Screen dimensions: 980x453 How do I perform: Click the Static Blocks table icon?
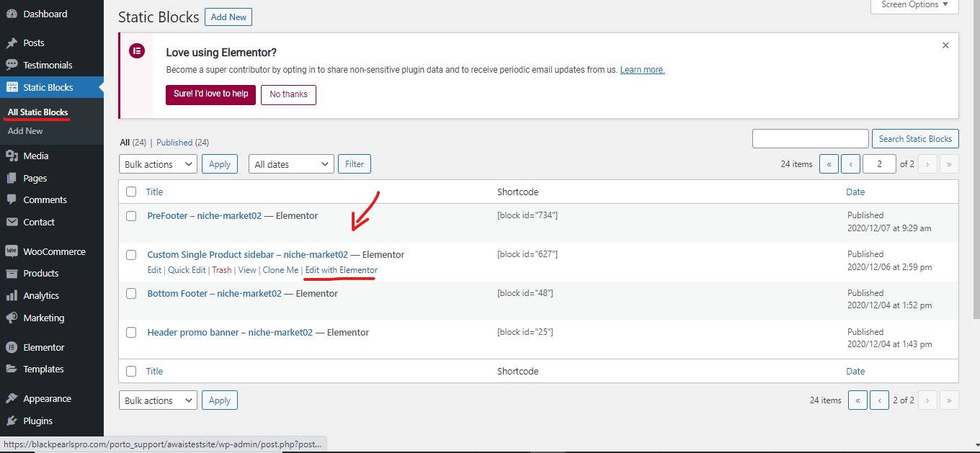12,87
